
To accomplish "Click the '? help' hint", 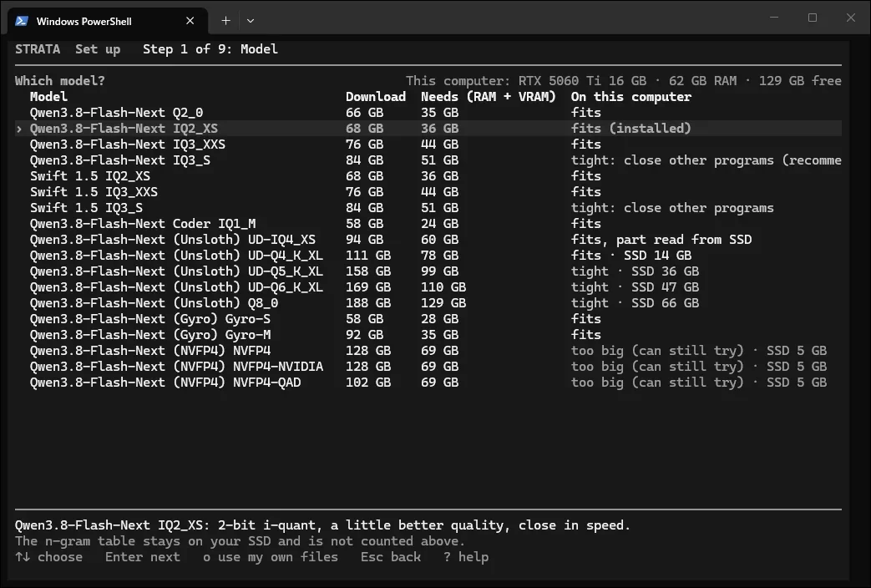I will [466, 557].
